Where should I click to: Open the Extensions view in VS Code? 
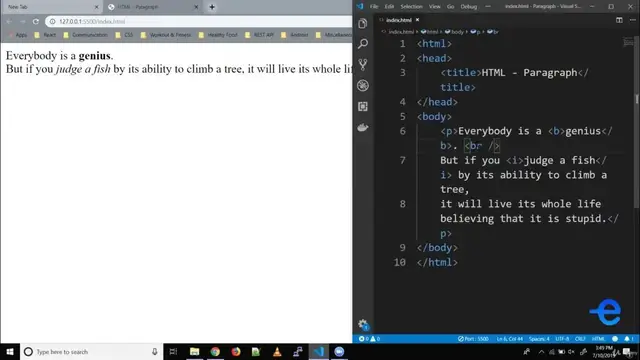(362, 107)
